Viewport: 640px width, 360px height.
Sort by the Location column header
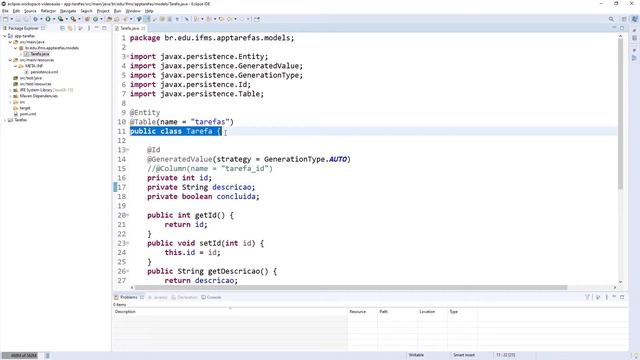pyautogui.click(x=432, y=311)
